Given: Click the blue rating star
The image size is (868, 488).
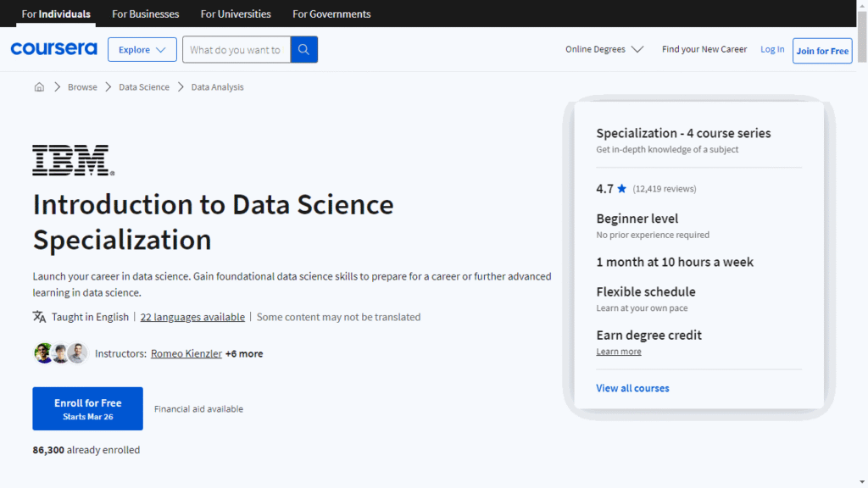Looking at the screenshot, I should [x=621, y=189].
